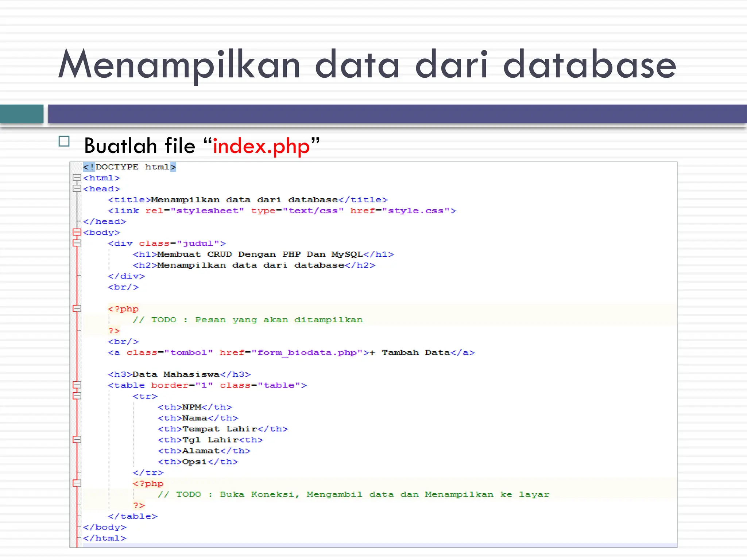Click the <th>Tempat Lahir</th> line
The height and width of the screenshot is (560, 747).
[x=223, y=429]
